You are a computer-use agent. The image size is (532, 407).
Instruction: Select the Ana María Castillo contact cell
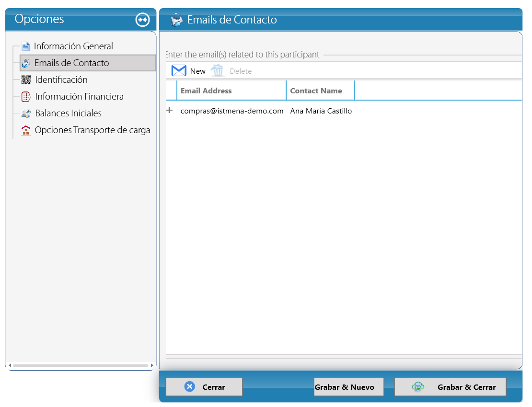[x=321, y=111]
